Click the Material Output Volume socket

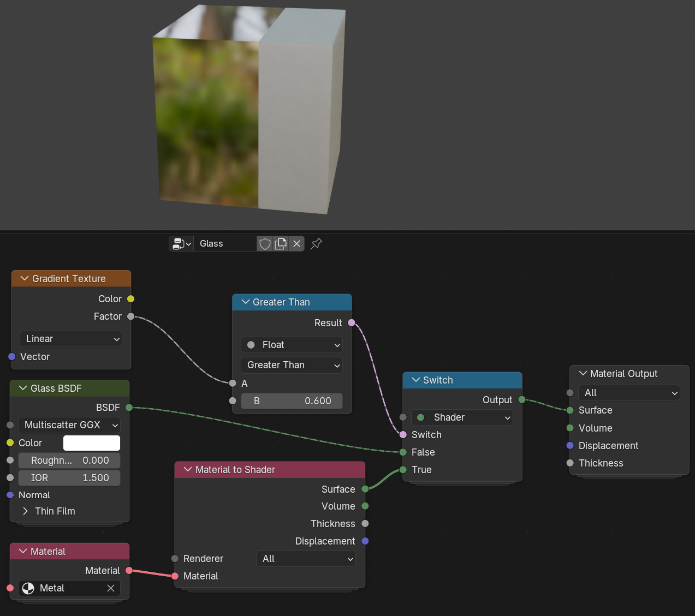pyautogui.click(x=570, y=428)
